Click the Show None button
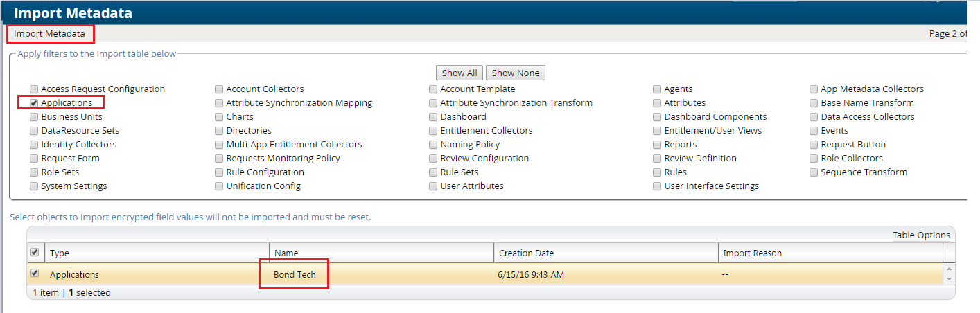The width and height of the screenshot is (980, 313). pos(516,73)
